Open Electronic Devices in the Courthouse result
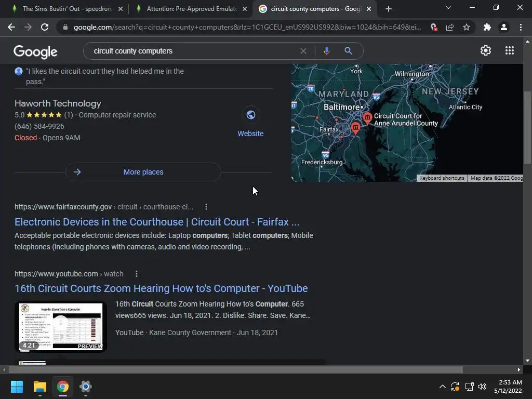Viewport: 532px width, 399px height. pyautogui.click(x=157, y=222)
